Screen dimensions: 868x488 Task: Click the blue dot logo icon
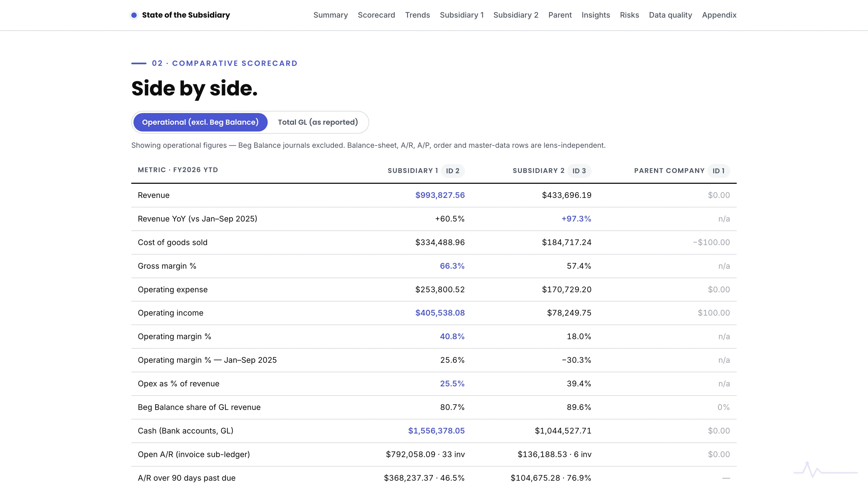point(134,15)
